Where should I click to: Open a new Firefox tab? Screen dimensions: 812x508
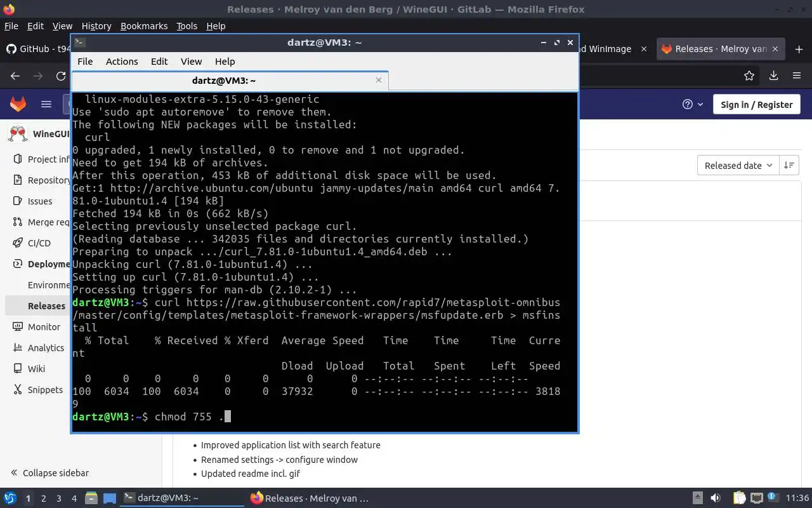point(798,49)
